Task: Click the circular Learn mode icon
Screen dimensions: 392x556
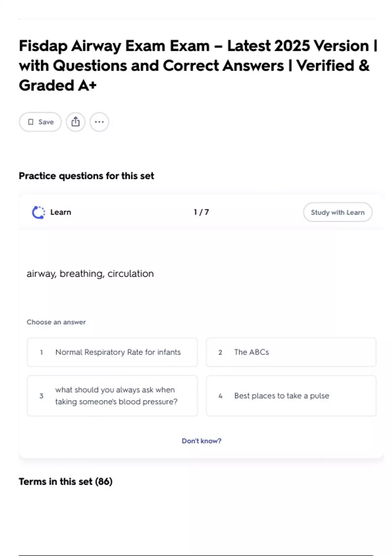Action: [39, 212]
